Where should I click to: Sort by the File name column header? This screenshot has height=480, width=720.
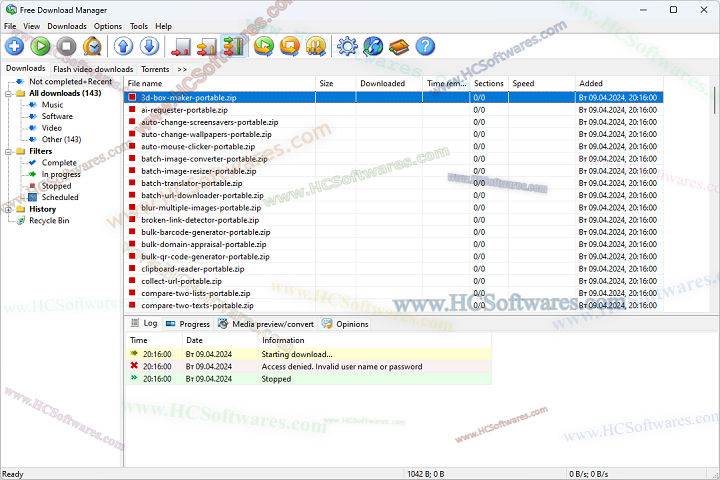coord(220,83)
